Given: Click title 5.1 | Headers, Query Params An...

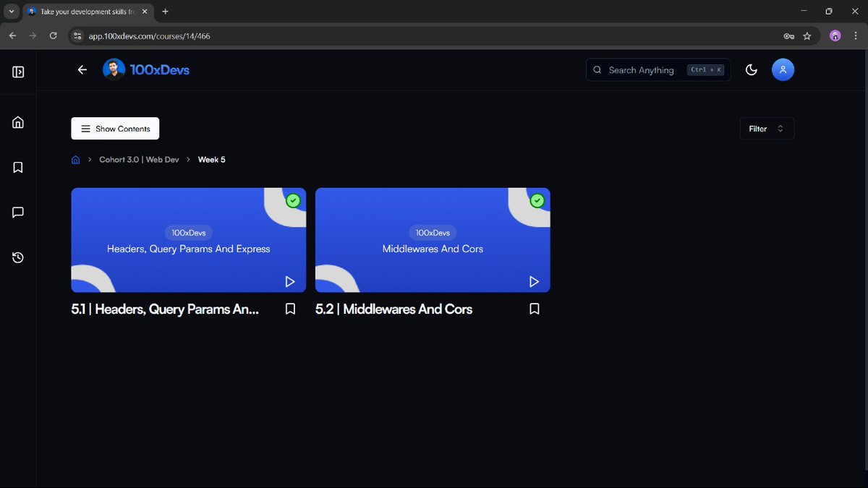Looking at the screenshot, I should [165, 309].
